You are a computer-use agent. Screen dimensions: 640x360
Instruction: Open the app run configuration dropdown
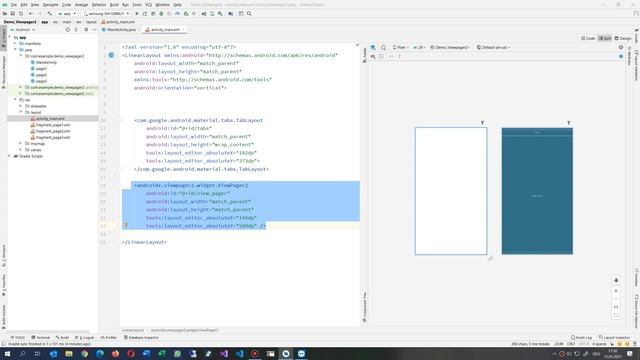click(x=67, y=13)
